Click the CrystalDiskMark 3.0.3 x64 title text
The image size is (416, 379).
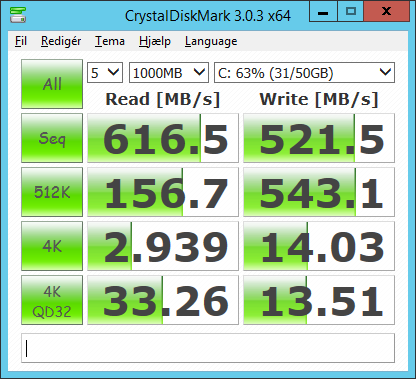tap(208, 16)
